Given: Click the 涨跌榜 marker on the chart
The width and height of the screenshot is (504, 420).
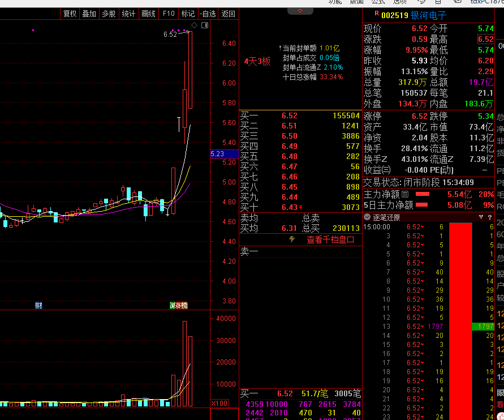Looking at the screenshot, I should [179, 306].
